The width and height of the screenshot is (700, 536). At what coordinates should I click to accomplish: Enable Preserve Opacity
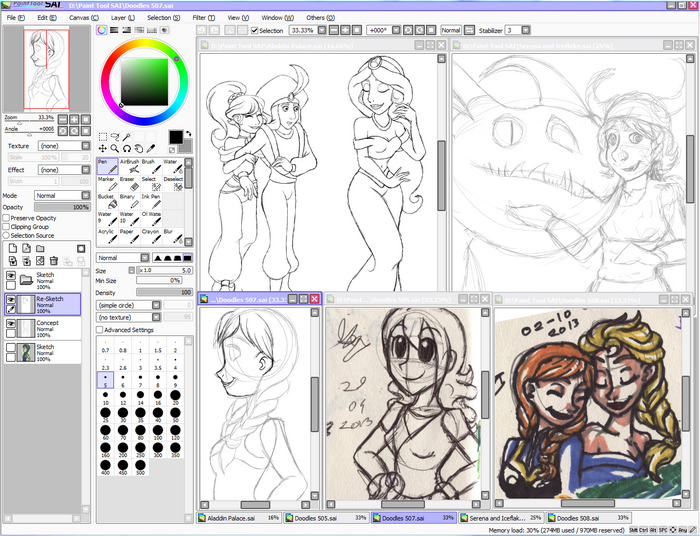(6, 218)
